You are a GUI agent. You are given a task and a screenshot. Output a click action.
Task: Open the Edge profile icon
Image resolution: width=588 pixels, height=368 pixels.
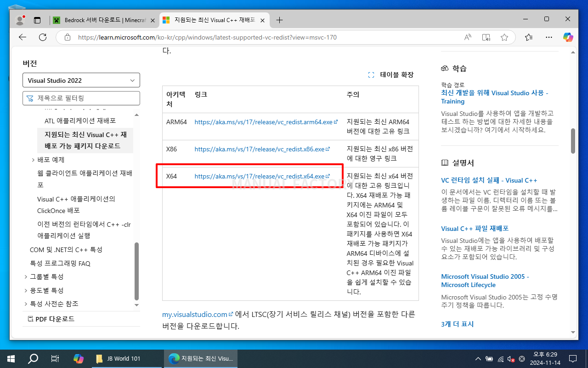[20, 20]
